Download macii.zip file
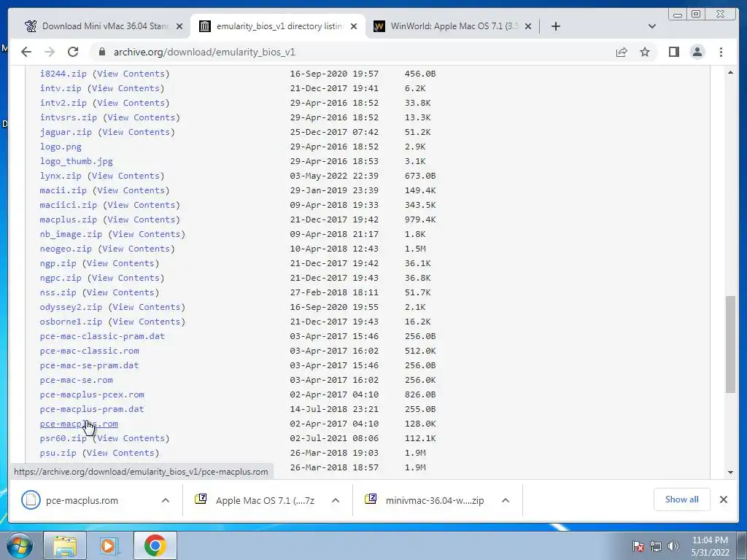Image resolution: width=747 pixels, height=560 pixels. click(x=63, y=190)
